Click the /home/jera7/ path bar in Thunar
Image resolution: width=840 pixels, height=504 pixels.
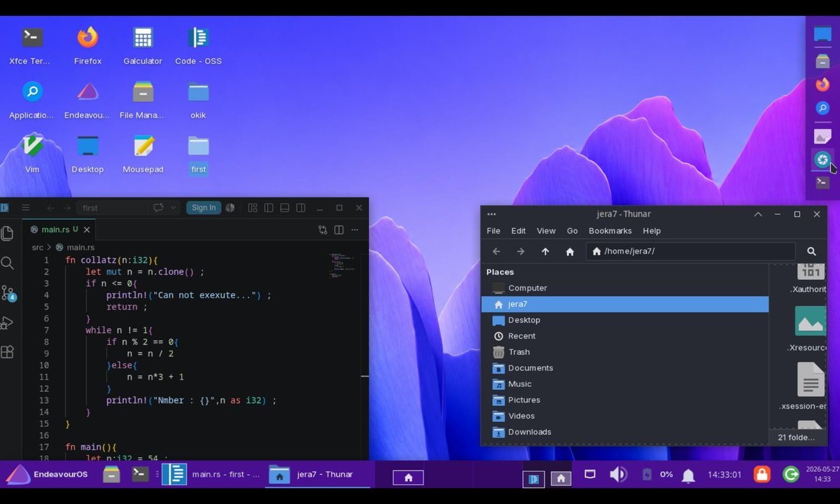691,251
